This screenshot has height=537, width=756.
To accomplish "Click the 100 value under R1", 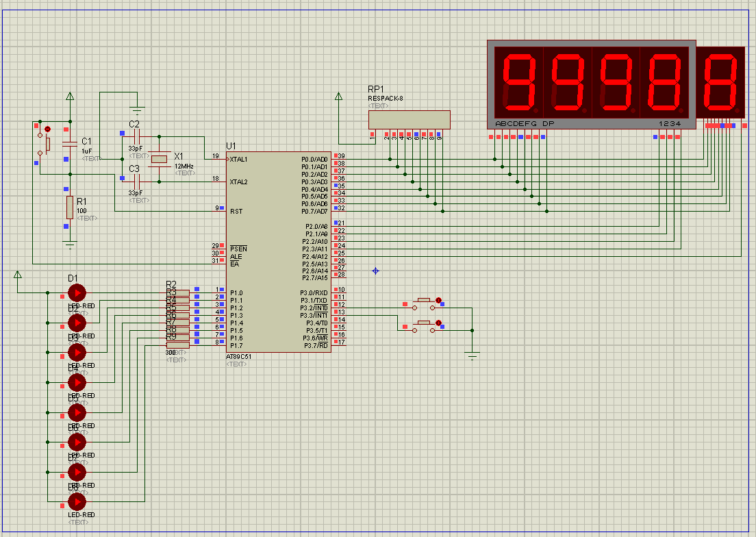I will (x=81, y=211).
